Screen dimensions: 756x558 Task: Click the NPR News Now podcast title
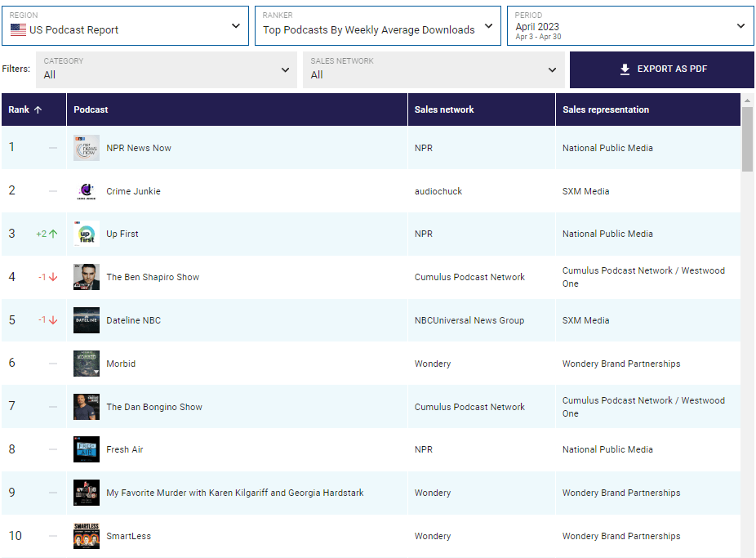[x=139, y=148]
